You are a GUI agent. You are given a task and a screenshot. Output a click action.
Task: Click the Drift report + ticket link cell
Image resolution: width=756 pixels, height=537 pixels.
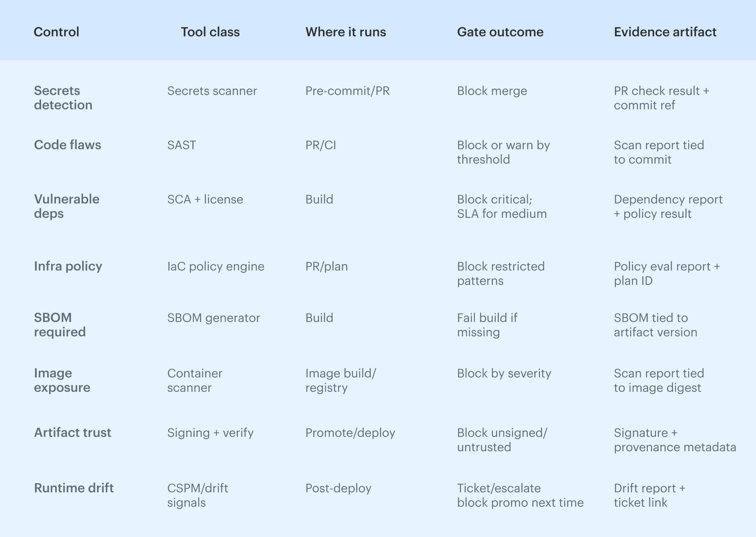click(x=649, y=495)
